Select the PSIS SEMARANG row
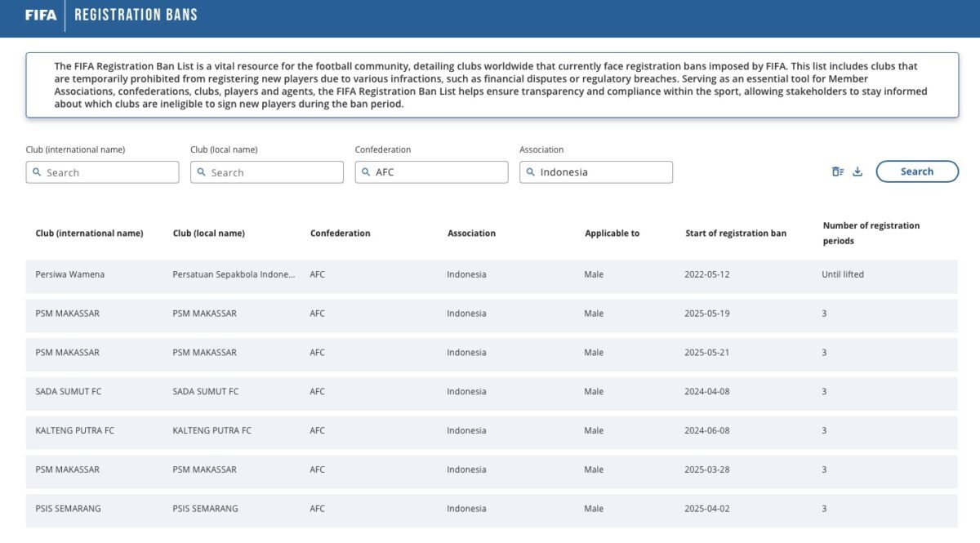This screenshot has width=980, height=543. tap(490, 509)
